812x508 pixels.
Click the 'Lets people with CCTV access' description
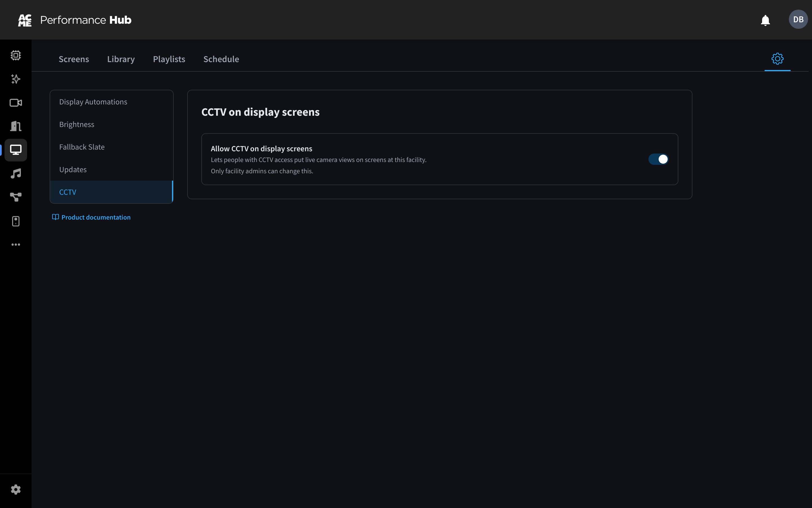[x=318, y=160]
